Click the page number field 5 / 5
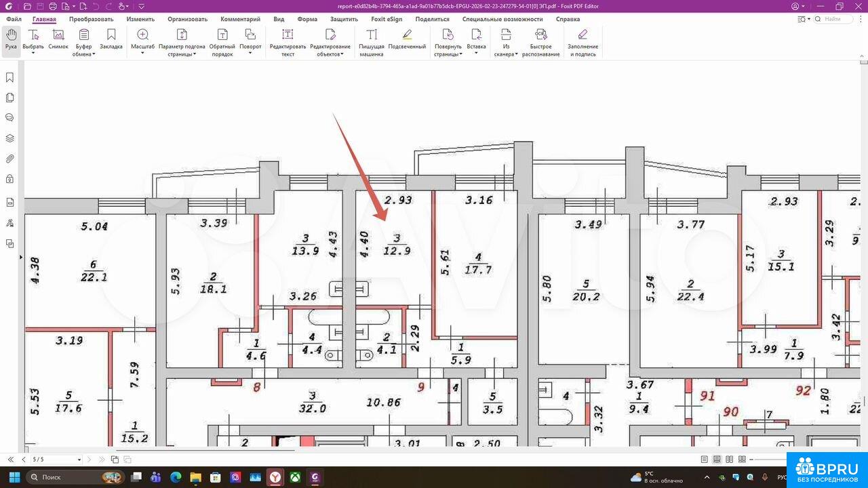The height and width of the screenshot is (488, 868). point(56,460)
